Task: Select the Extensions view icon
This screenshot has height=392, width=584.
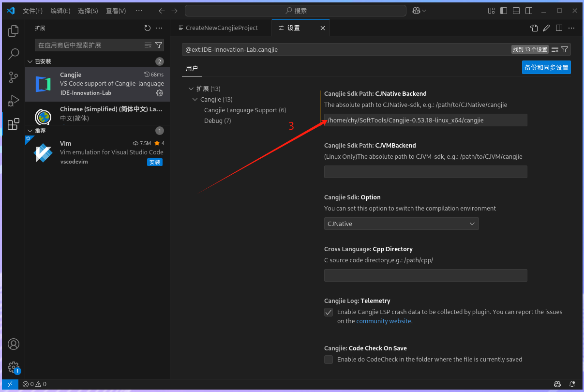Action: pyautogui.click(x=14, y=124)
